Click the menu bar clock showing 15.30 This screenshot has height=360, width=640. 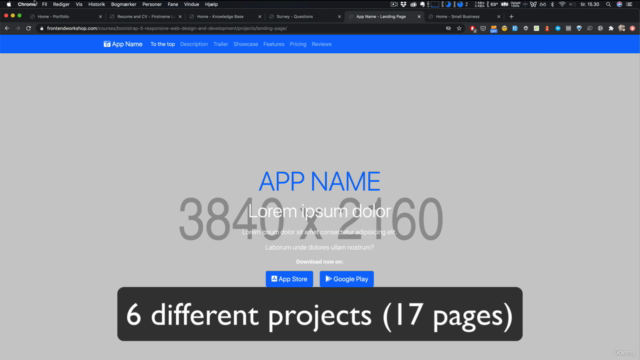coord(589,4)
